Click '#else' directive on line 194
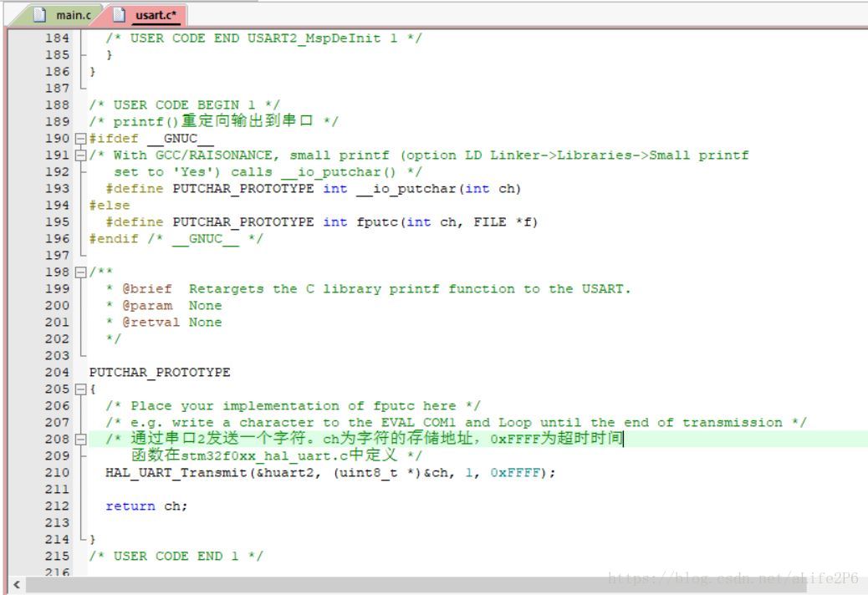Screen dimensions: 868x595 [x=110, y=205]
